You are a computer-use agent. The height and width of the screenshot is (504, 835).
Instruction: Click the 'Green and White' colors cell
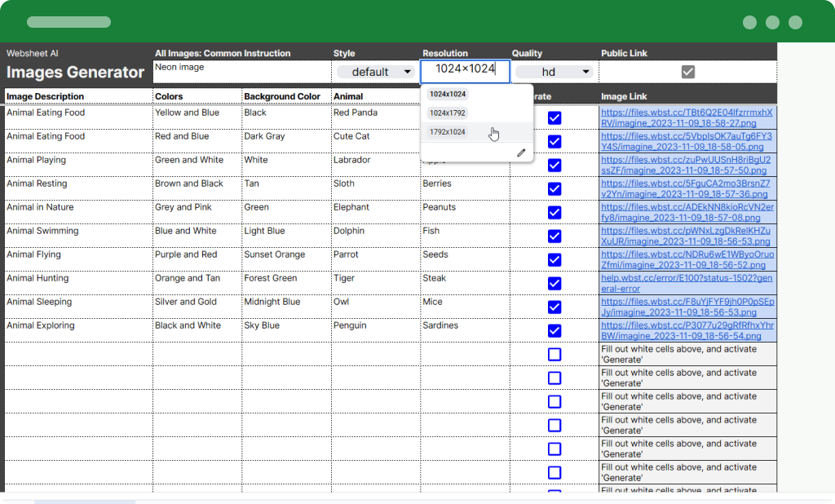[197, 165]
